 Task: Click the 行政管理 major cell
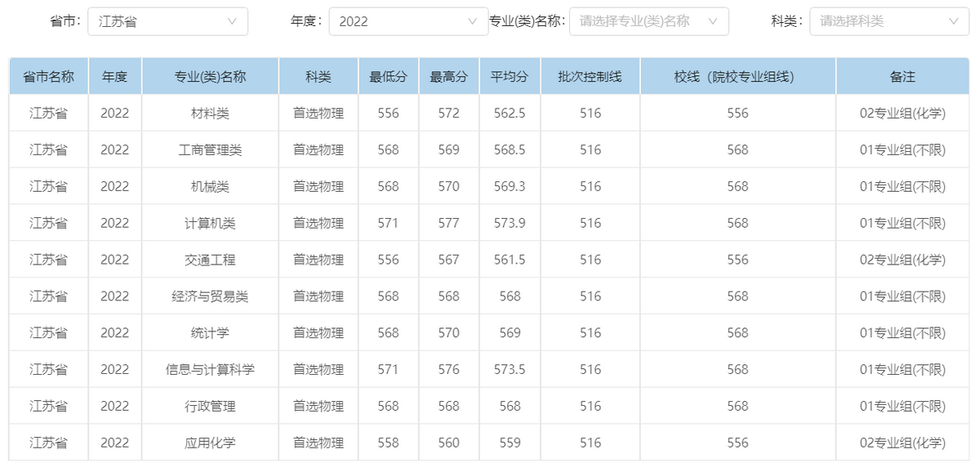coord(210,406)
